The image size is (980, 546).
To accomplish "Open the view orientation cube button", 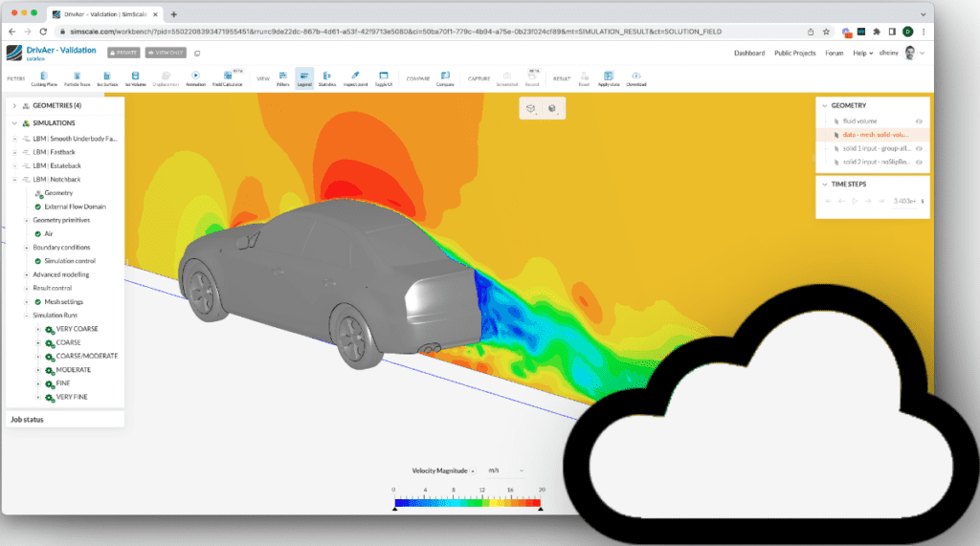I will 531,108.
